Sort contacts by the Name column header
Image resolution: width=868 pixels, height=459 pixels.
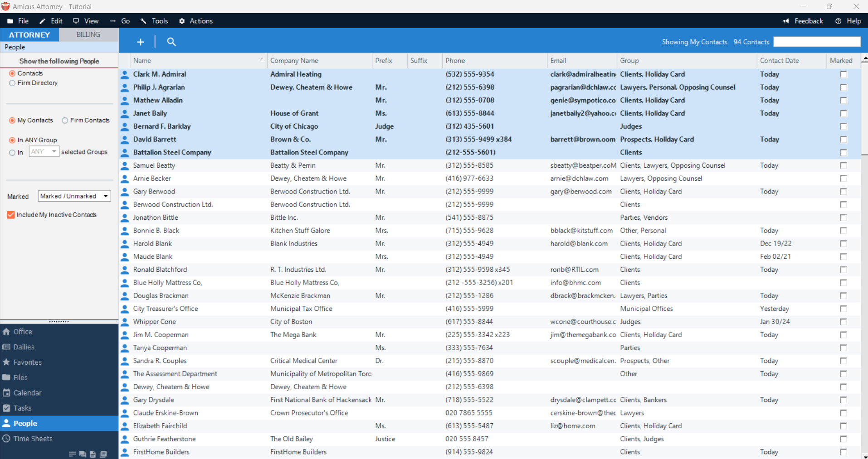pyautogui.click(x=199, y=61)
